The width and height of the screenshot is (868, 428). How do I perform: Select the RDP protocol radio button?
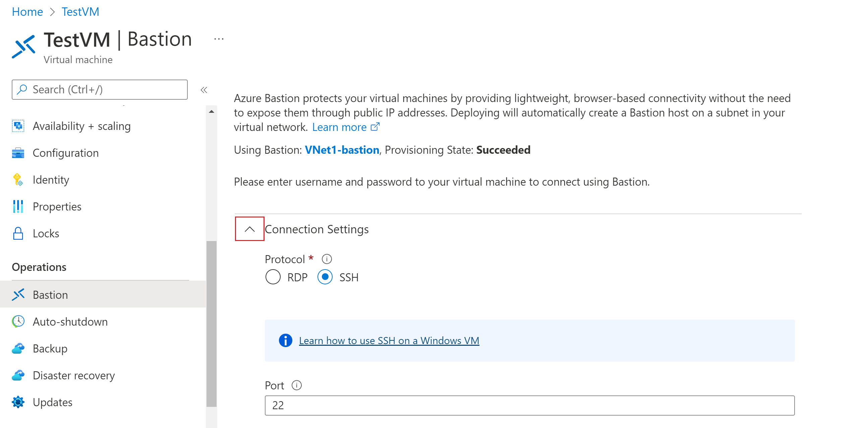(x=272, y=277)
